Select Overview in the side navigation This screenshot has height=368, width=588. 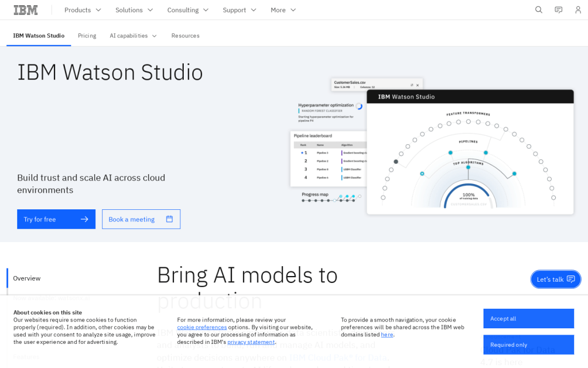pyautogui.click(x=27, y=278)
